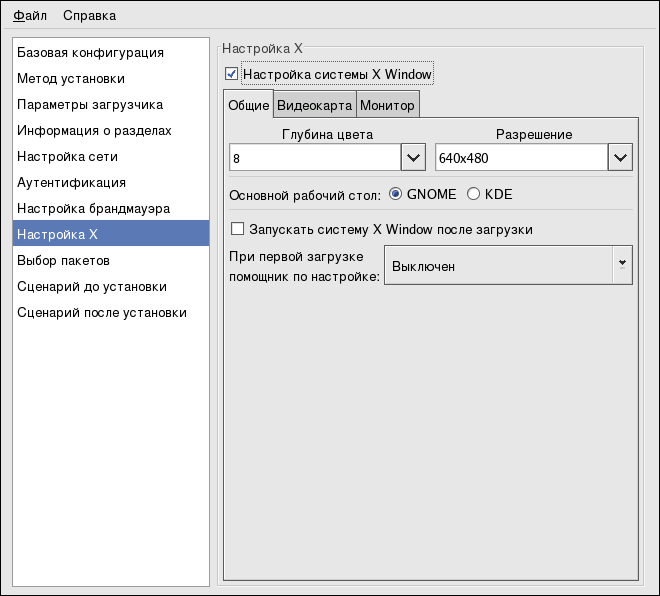Open Выбор пакетов section
The height and width of the screenshot is (596, 660).
coord(64,260)
